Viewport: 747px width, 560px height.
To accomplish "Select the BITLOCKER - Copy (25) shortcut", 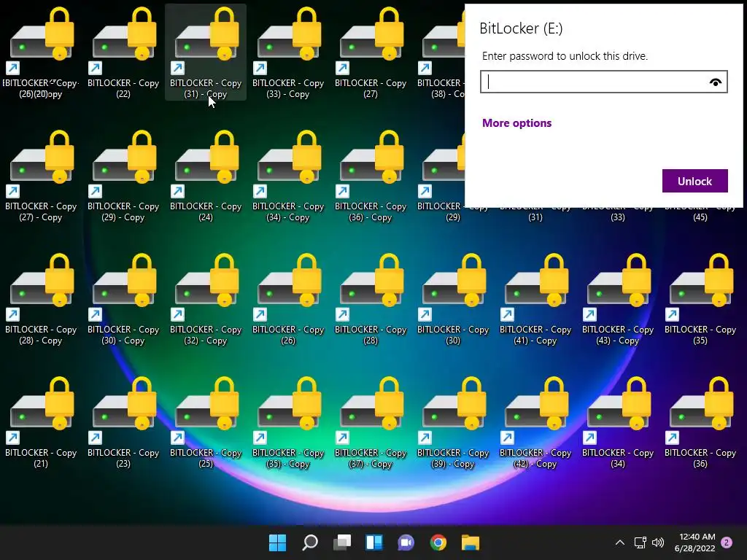I will [x=206, y=422].
